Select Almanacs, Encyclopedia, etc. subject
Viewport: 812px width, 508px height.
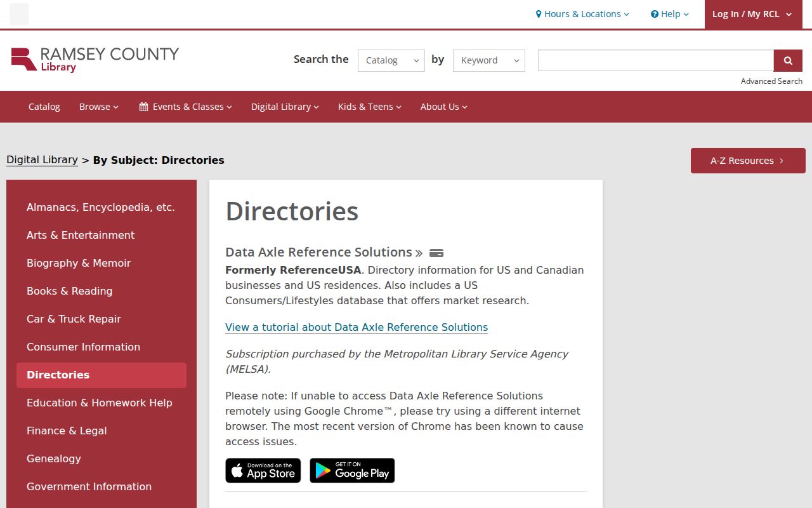coord(101,207)
